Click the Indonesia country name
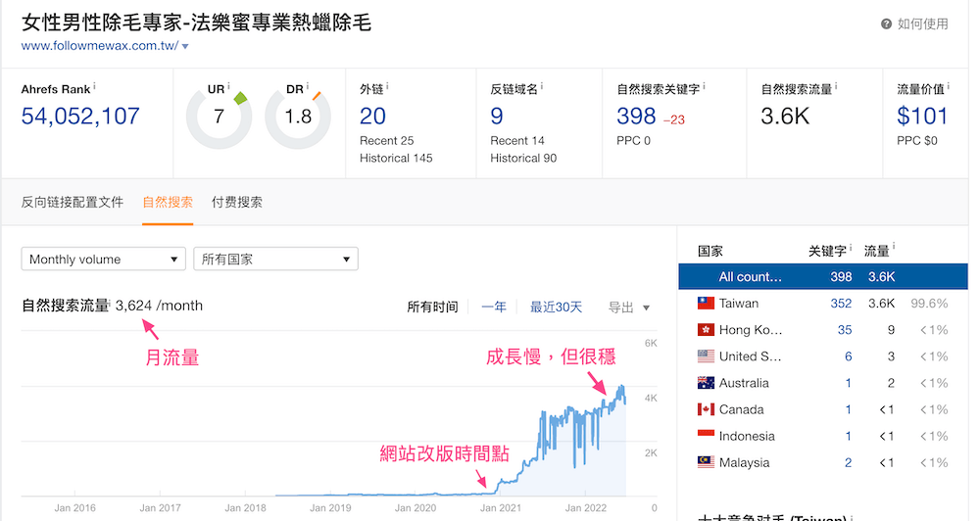 point(747,436)
